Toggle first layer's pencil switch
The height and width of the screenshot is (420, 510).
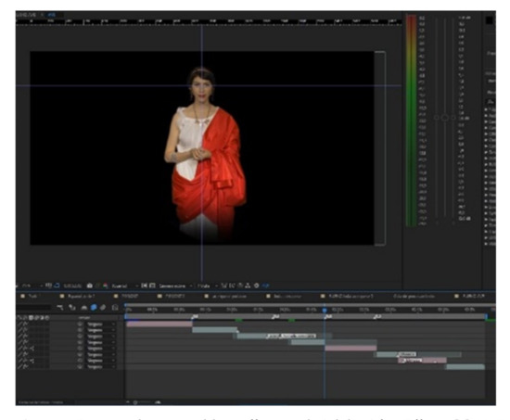tap(19, 324)
